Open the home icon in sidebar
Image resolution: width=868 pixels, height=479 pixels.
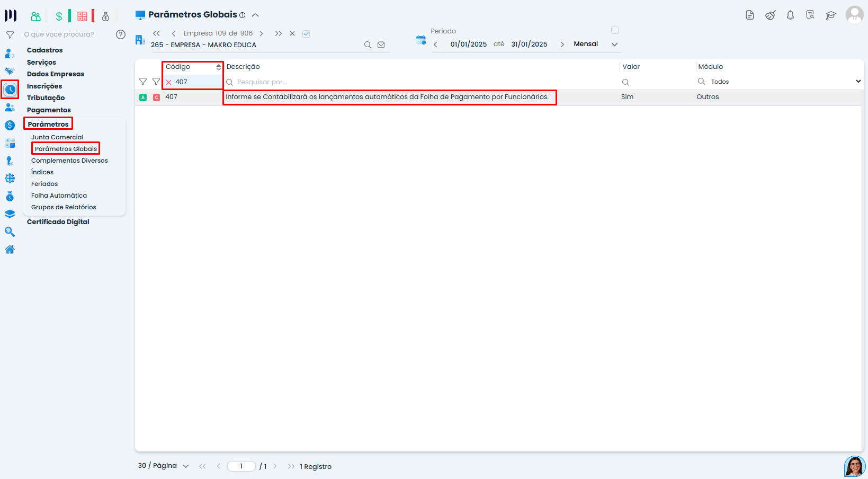(x=10, y=250)
